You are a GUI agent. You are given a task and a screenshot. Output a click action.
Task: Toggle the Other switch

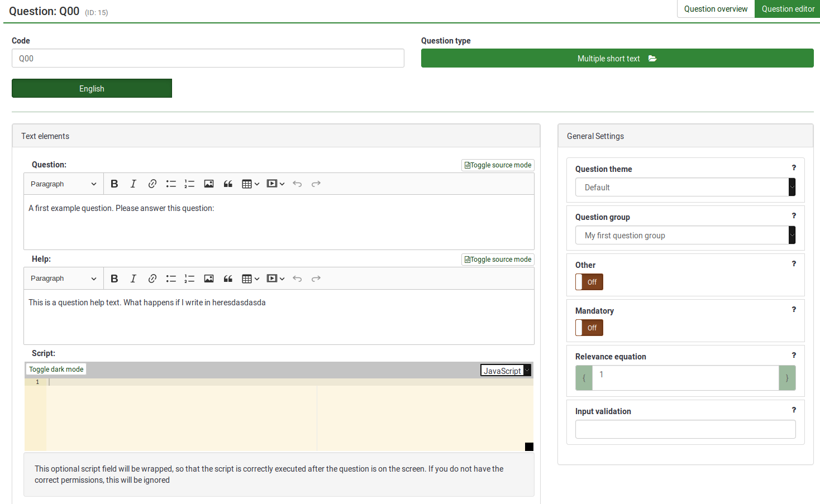click(x=589, y=282)
